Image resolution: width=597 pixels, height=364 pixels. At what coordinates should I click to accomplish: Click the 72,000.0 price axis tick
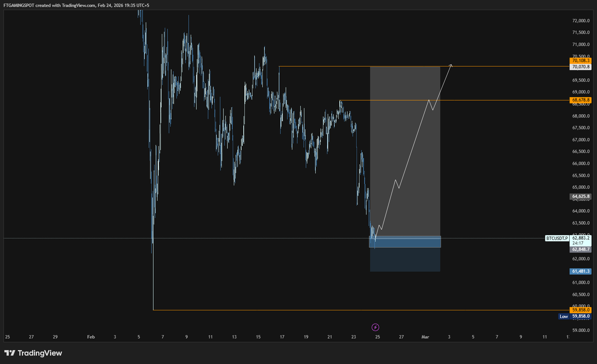click(x=581, y=21)
